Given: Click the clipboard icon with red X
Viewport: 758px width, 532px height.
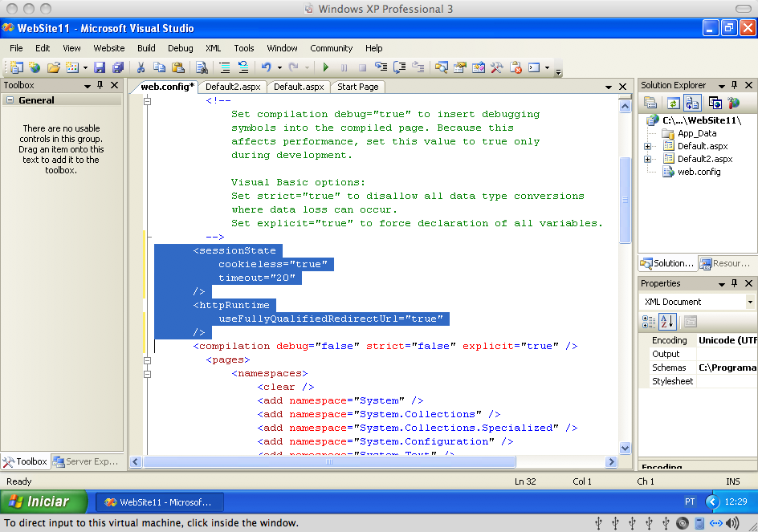Looking at the screenshot, I should point(516,67).
